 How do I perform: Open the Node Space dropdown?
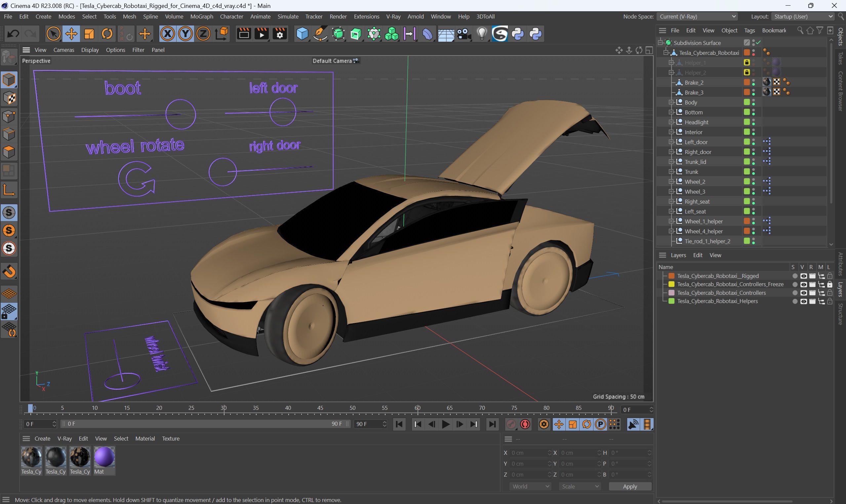[697, 16]
